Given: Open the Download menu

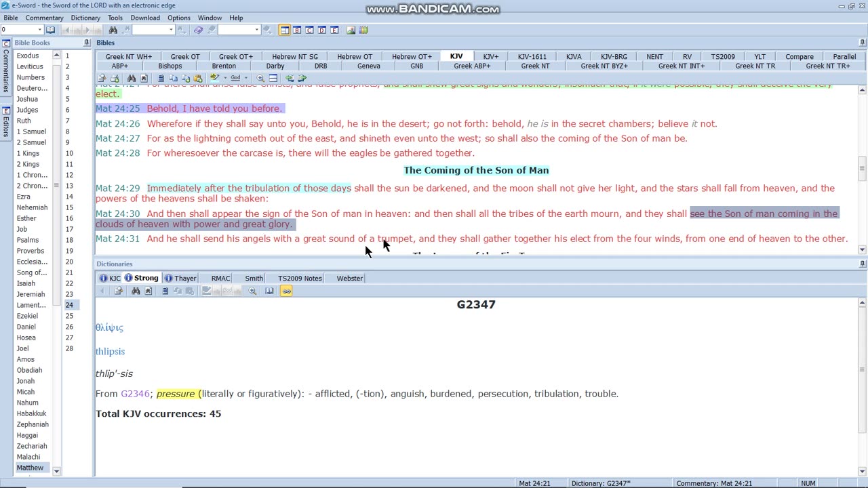Looking at the screenshot, I should tap(145, 18).
